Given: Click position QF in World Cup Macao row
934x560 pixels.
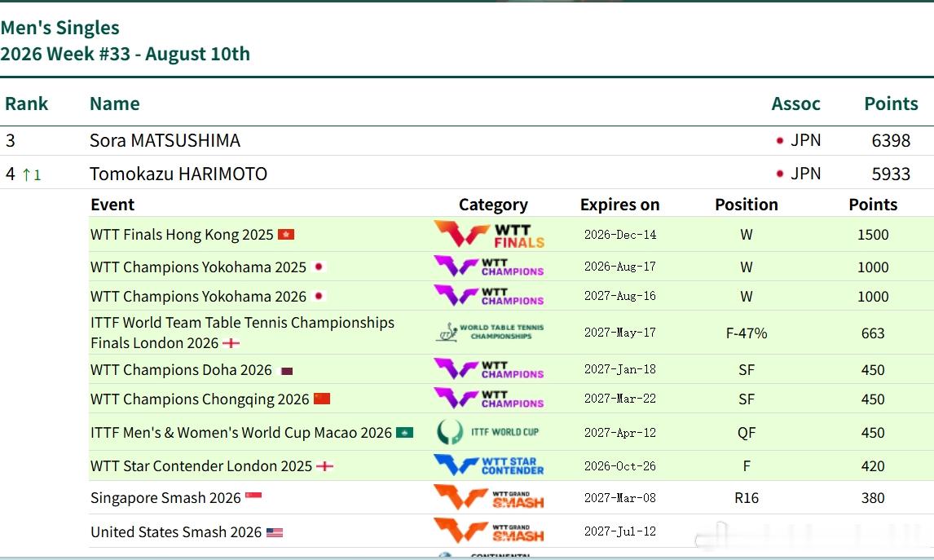Looking at the screenshot, I should click(747, 433).
